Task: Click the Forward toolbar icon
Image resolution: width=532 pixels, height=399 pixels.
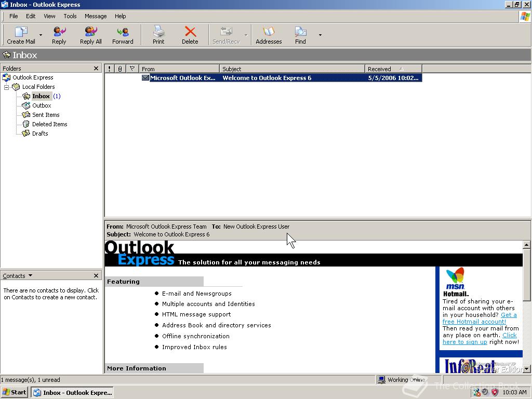Action: 123,35
